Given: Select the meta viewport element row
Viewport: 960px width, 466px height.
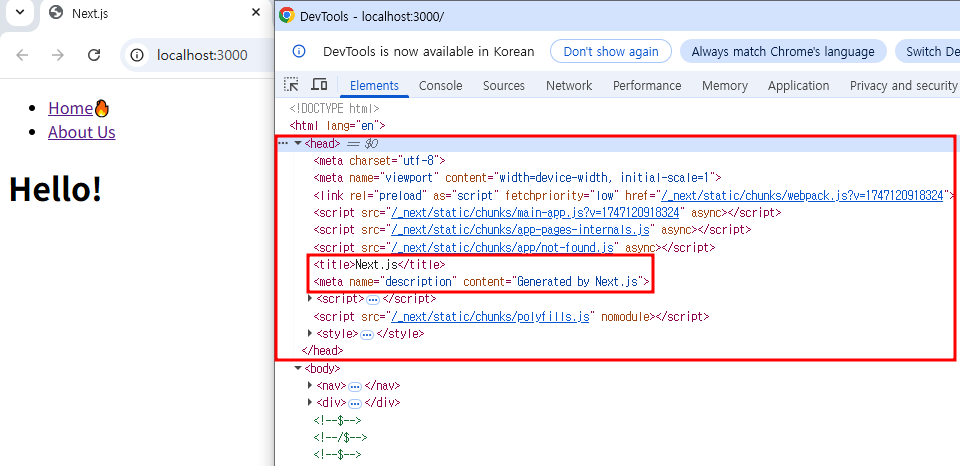Looking at the screenshot, I should pyautogui.click(x=517, y=178).
